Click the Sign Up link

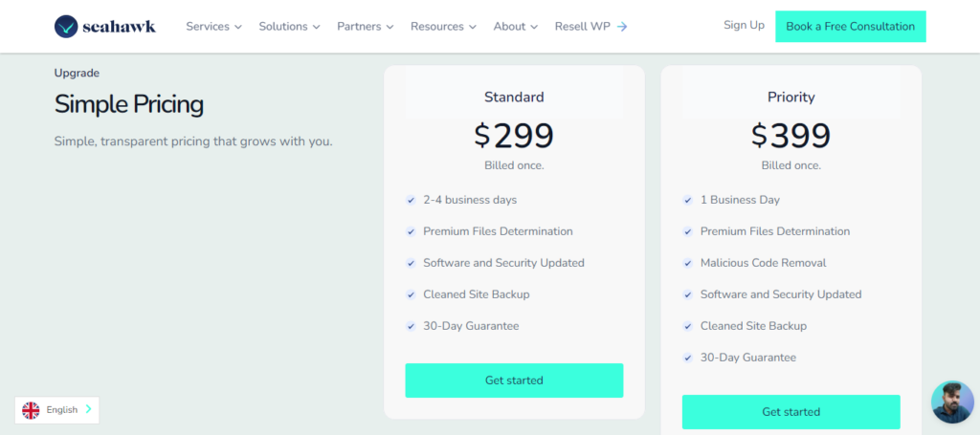(x=744, y=26)
